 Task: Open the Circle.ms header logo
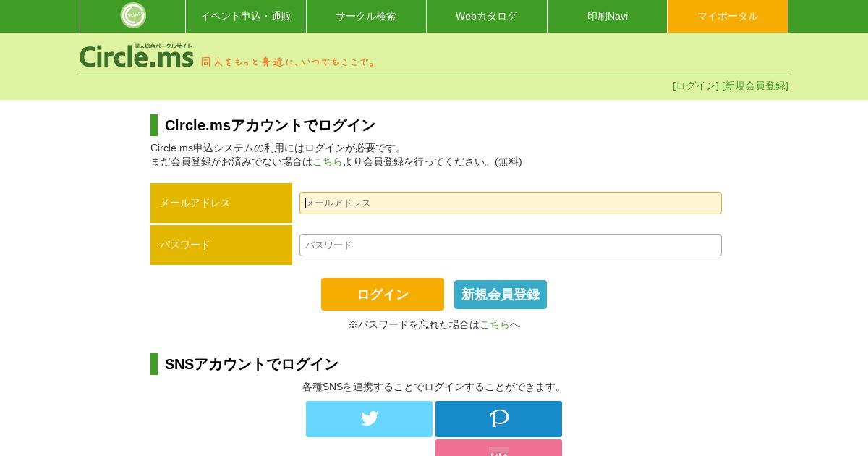point(137,56)
